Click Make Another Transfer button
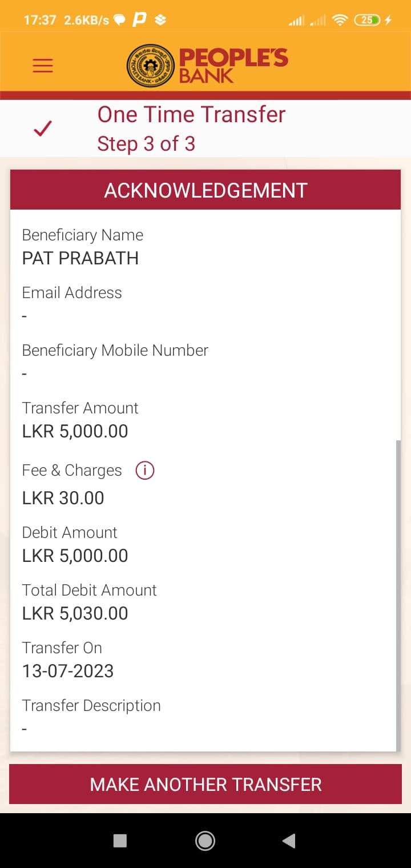The width and height of the screenshot is (411, 868). [205, 784]
